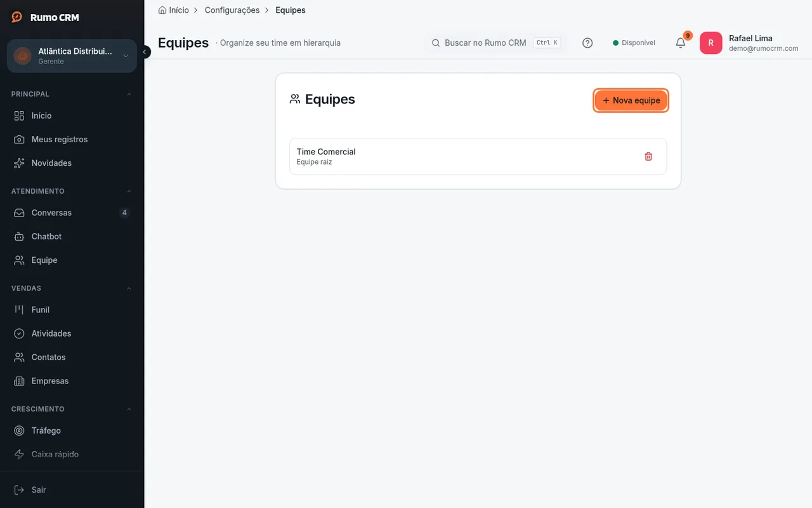Click the Rafael Lima avatar
812x508 pixels.
coord(710,43)
